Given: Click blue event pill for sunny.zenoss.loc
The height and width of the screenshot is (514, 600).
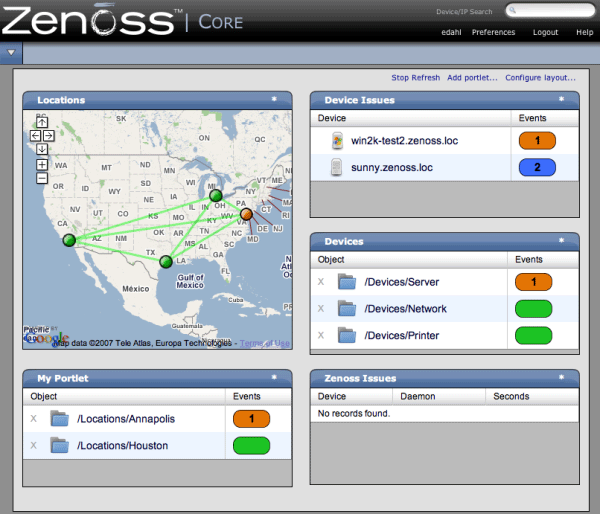Looking at the screenshot, I should coord(537,168).
